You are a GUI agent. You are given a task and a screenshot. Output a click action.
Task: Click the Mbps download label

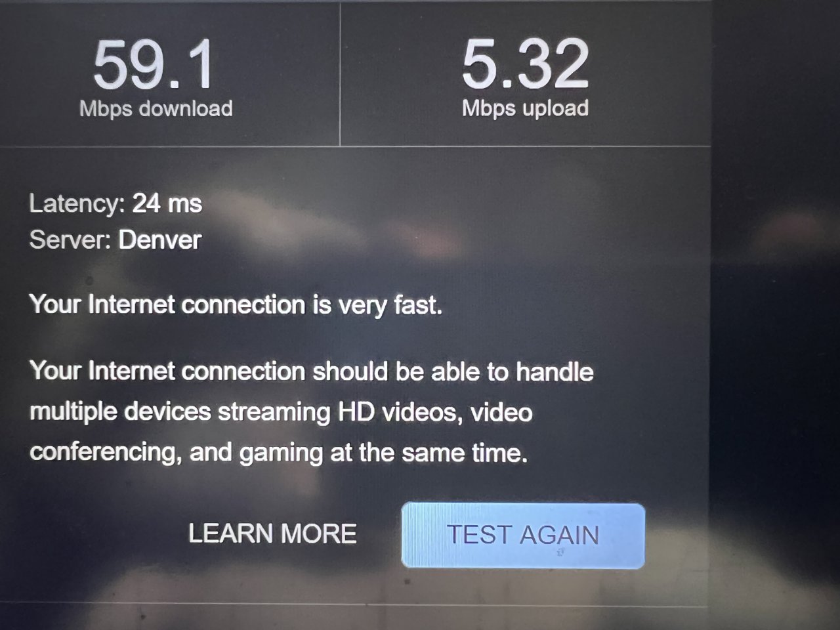[x=156, y=108]
